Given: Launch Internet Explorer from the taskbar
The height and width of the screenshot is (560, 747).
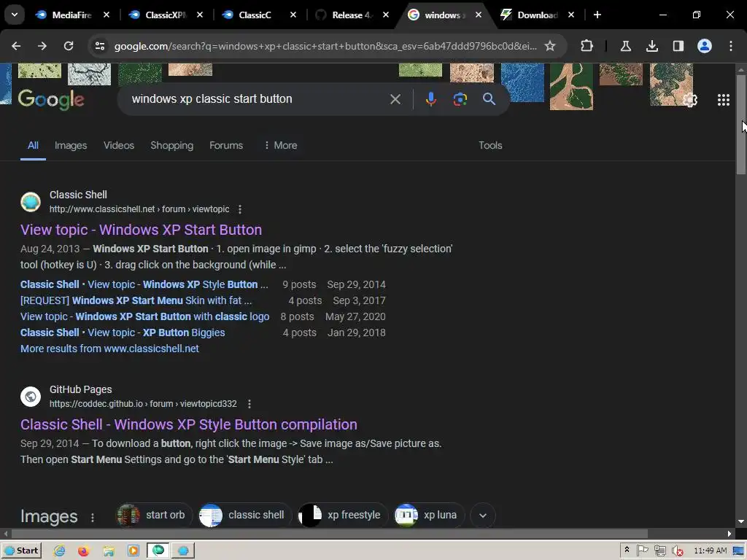Looking at the screenshot, I should (x=59, y=551).
